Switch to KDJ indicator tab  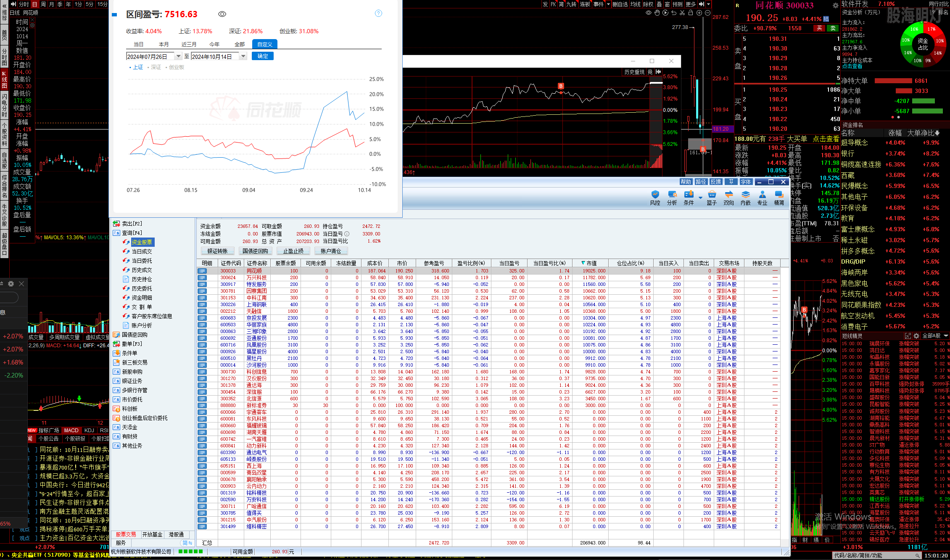(x=89, y=430)
